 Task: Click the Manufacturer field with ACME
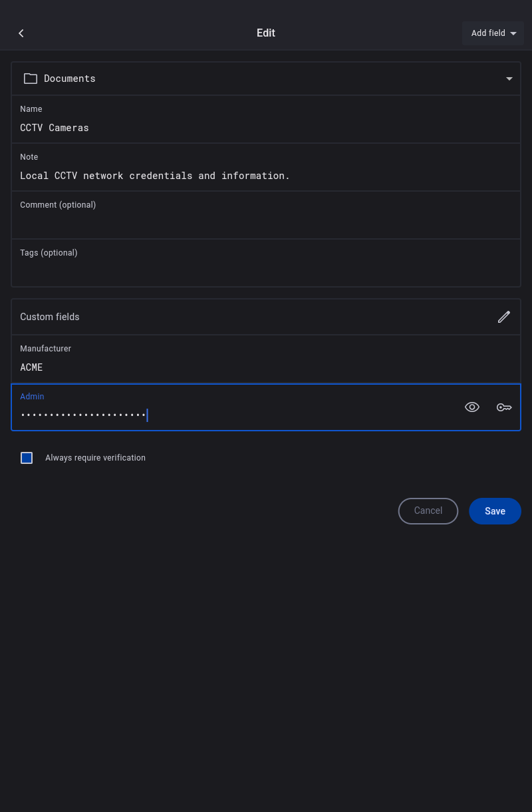(266, 367)
